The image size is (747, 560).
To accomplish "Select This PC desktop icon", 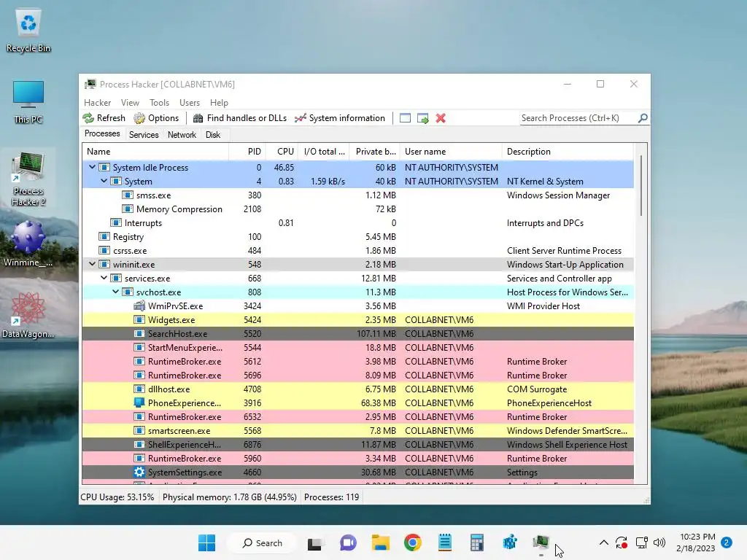I will tap(28, 102).
